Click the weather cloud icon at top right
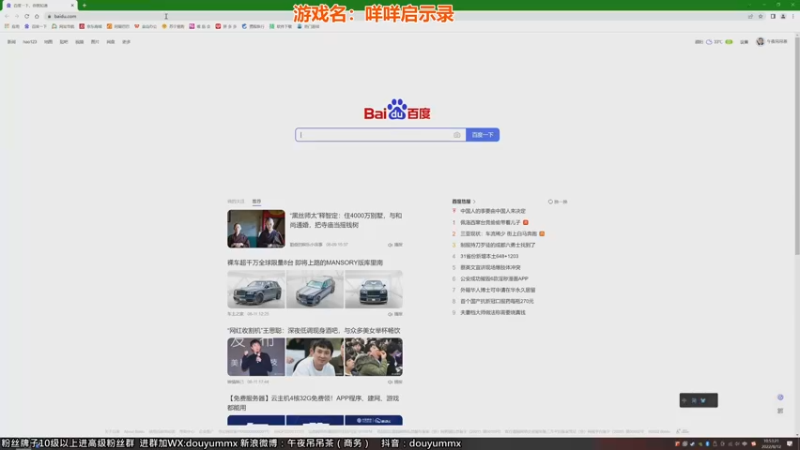Image resolution: width=800 pixels, height=450 pixels. point(709,42)
